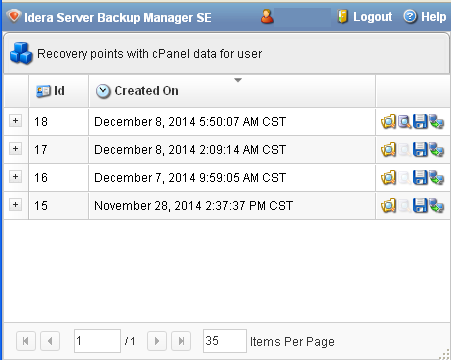This screenshot has height=360, width=451.
Task: Select the Id 15 cell
Action: pos(59,206)
